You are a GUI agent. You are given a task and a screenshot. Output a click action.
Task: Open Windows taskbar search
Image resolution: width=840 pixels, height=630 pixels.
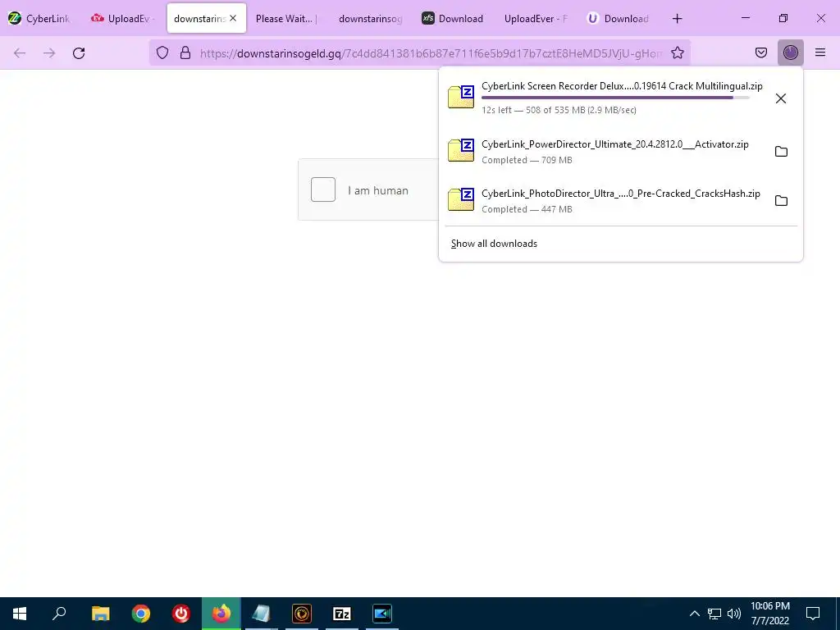click(x=59, y=614)
